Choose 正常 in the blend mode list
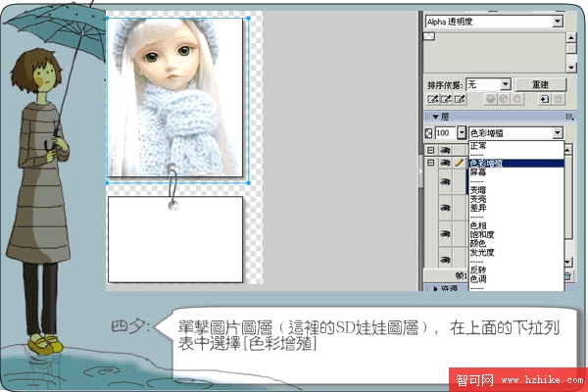The width and height of the screenshot is (588, 392). point(477,144)
